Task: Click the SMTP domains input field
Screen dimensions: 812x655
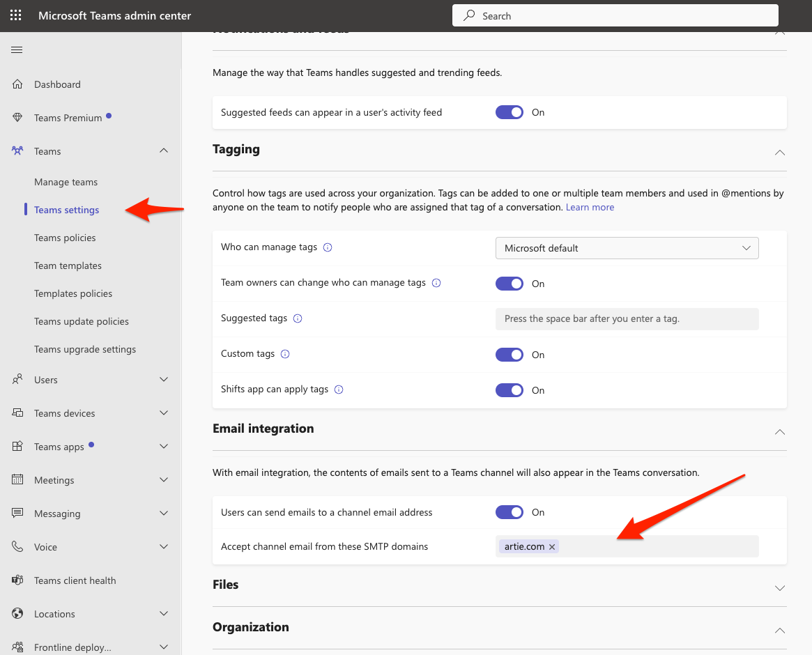Action: [x=627, y=546]
